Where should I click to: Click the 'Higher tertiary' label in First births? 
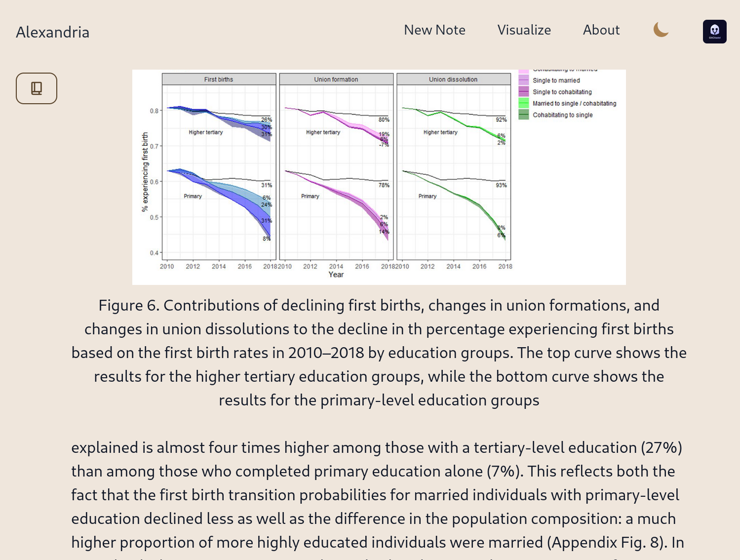206,132
